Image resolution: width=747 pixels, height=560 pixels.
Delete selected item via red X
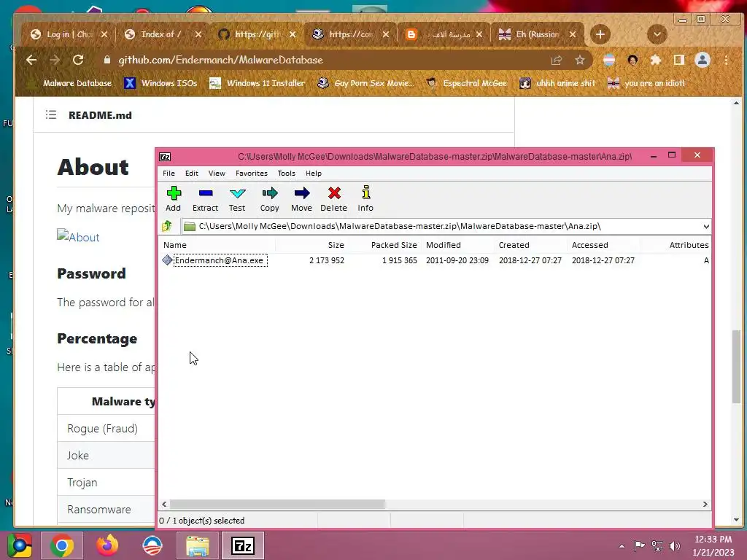pos(333,198)
